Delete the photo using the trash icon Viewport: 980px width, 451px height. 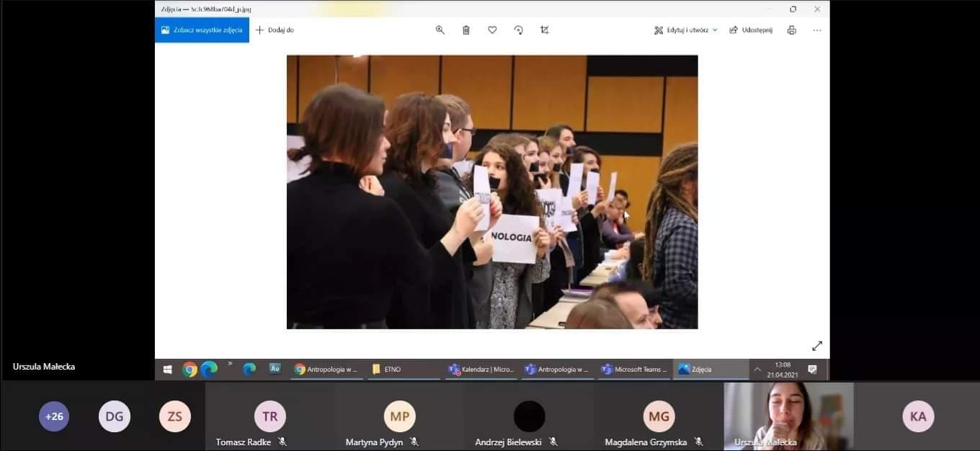click(466, 30)
